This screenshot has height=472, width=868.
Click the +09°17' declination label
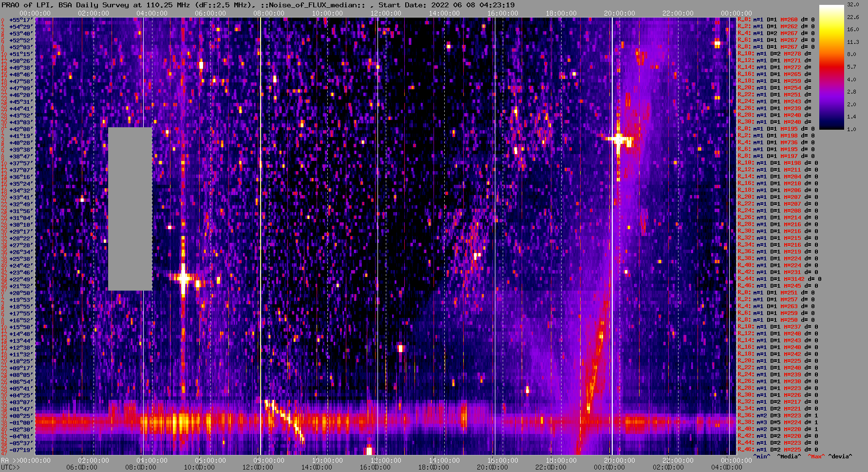[21, 368]
